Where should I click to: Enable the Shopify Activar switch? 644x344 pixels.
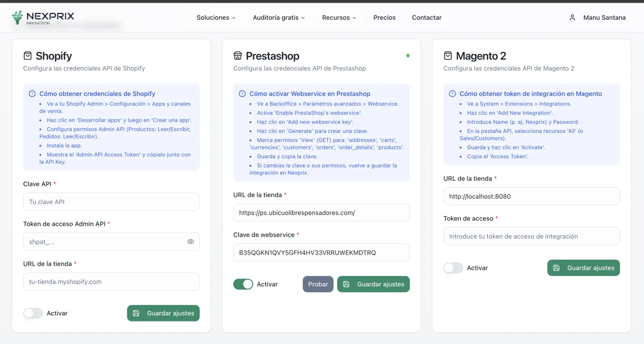pos(33,313)
